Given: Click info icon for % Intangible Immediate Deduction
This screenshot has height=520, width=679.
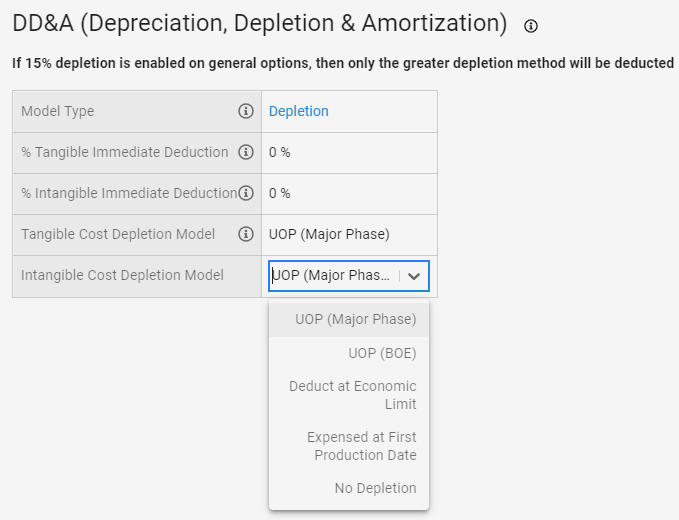Looking at the screenshot, I should [246, 193].
